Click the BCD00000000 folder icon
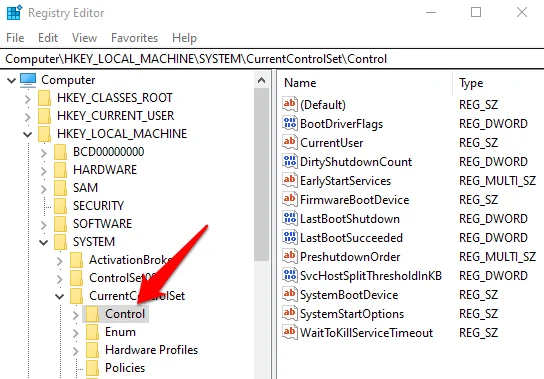 coord(61,152)
